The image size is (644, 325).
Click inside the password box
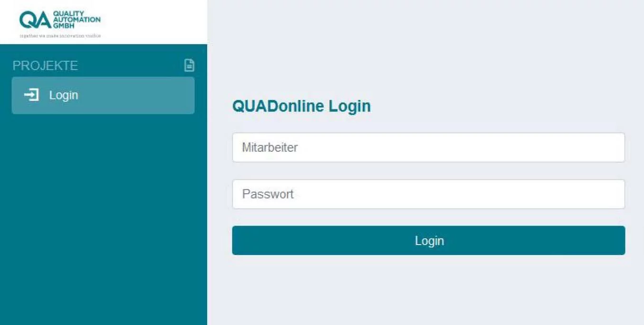428,194
